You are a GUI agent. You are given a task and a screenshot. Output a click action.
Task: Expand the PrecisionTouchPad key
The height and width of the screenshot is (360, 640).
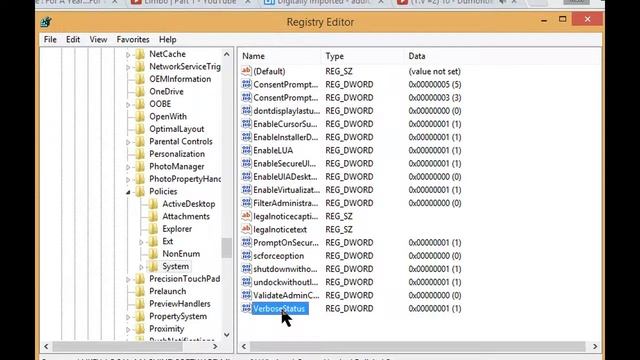pyautogui.click(x=128, y=279)
